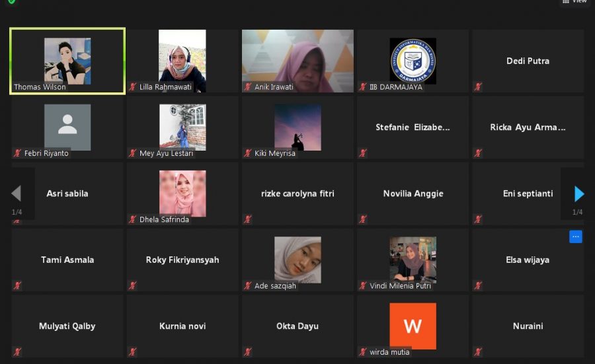Click the name Okta Dayu
This screenshot has width=595, height=364.
pyautogui.click(x=297, y=326)
